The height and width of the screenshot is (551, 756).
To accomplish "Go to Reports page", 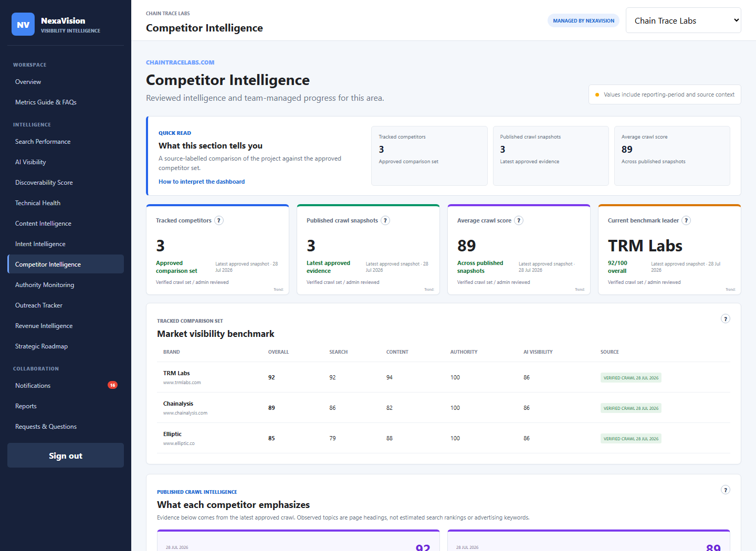I will (66, 406).
